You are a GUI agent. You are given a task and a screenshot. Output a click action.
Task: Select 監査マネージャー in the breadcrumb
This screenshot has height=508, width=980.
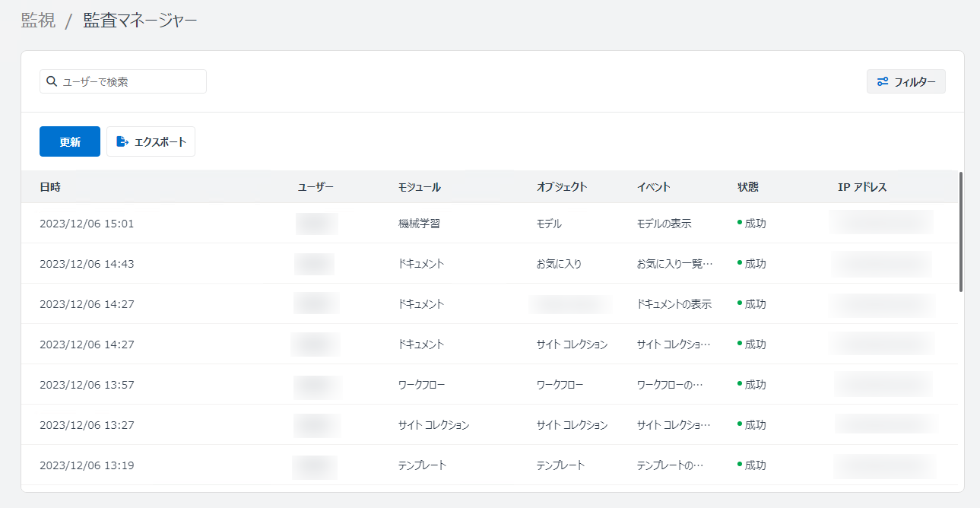pyautogui.click(x=138, y=21)
